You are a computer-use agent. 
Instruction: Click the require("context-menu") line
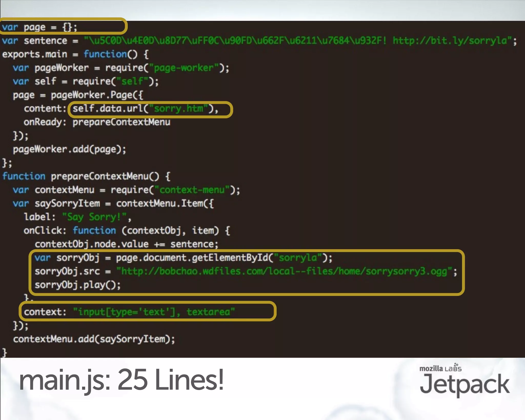(127, 190)
